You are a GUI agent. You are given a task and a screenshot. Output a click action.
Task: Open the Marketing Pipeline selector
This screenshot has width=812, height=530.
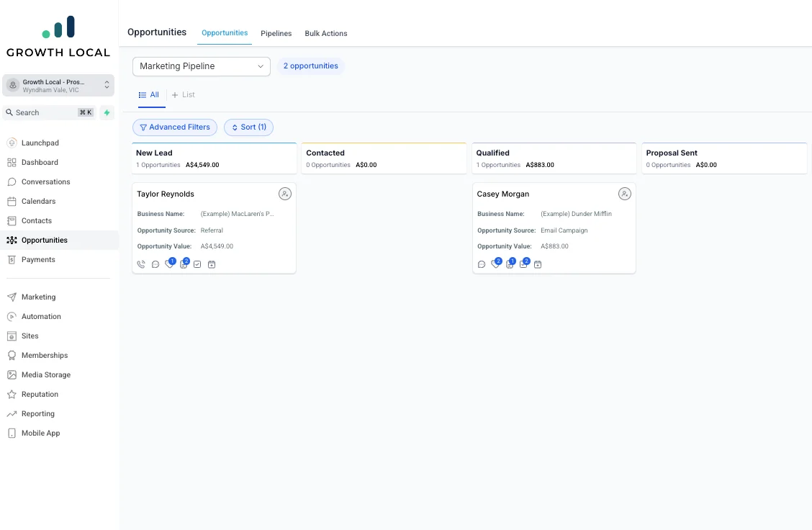pos(201,66)
